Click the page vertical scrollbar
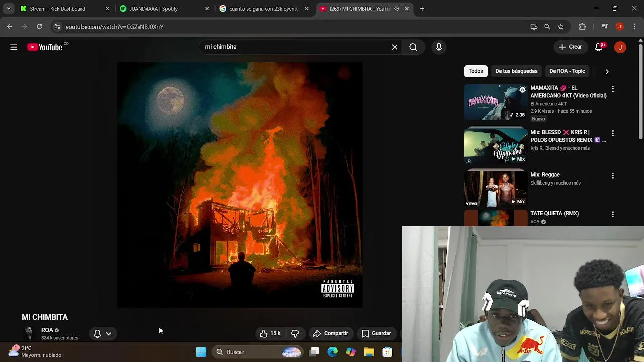This screenshot has height=362, width=644. (x=640, y=90)
